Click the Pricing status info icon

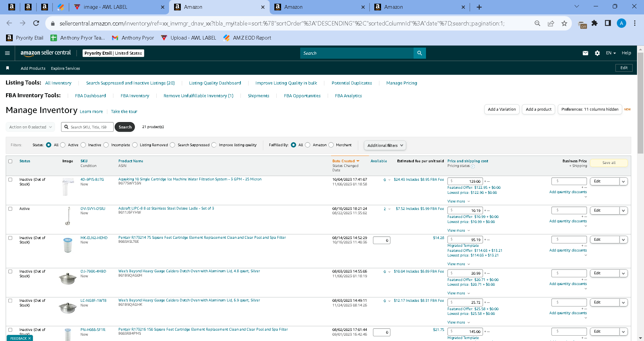(473, 166)
